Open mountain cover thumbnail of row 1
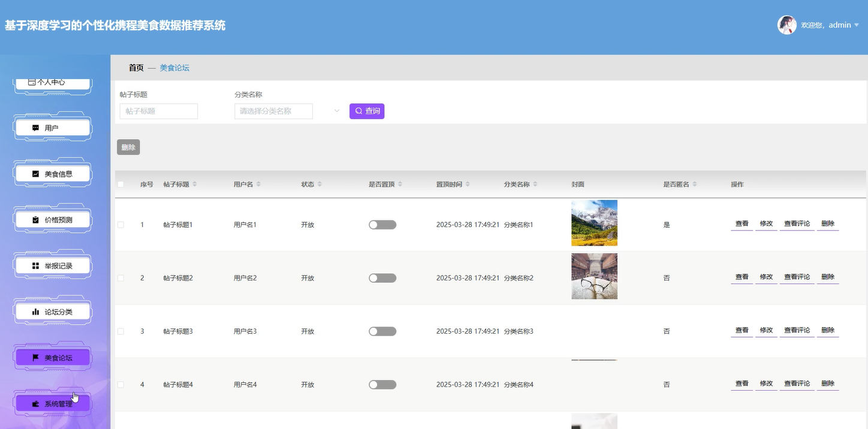The width and height of the screenshot is (868, 429). (594, 223)
